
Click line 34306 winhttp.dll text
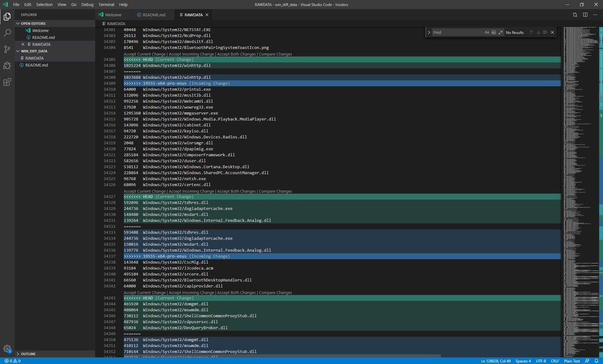177,66
